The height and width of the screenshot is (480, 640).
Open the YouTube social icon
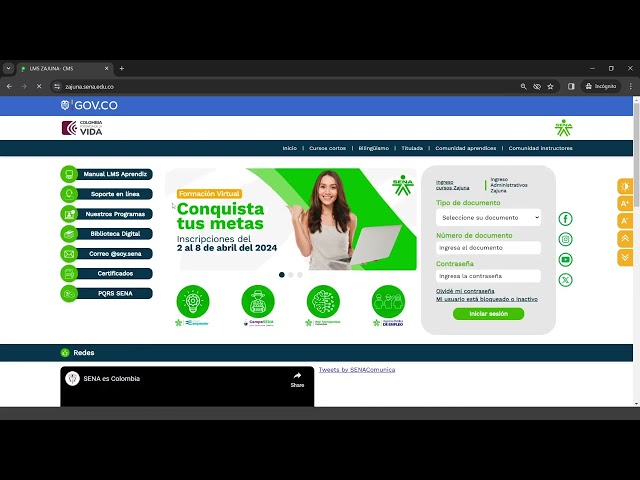click(565, 260)
